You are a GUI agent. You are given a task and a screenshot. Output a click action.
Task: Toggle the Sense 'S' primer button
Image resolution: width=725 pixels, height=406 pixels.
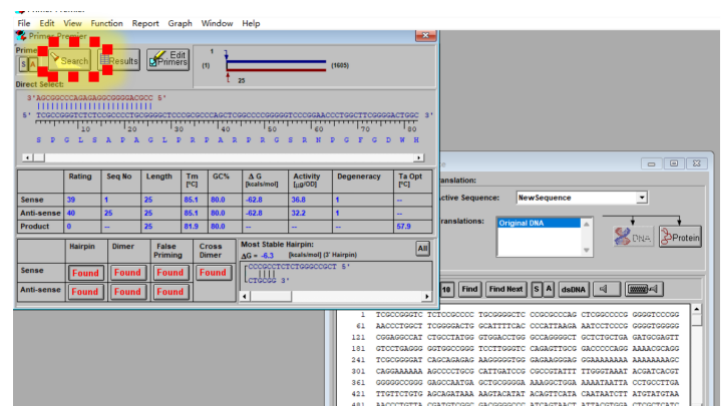pyautogui.click(x=23, y=64)
